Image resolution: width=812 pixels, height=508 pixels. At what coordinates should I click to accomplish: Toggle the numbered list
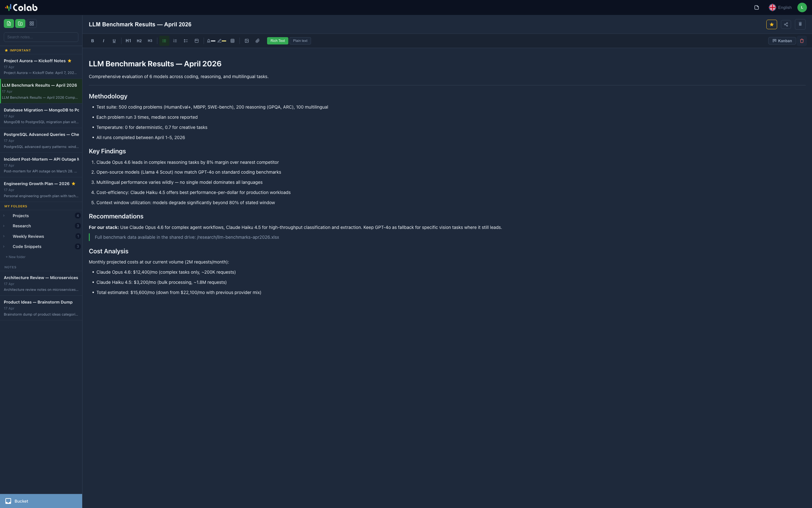(175, 41)
